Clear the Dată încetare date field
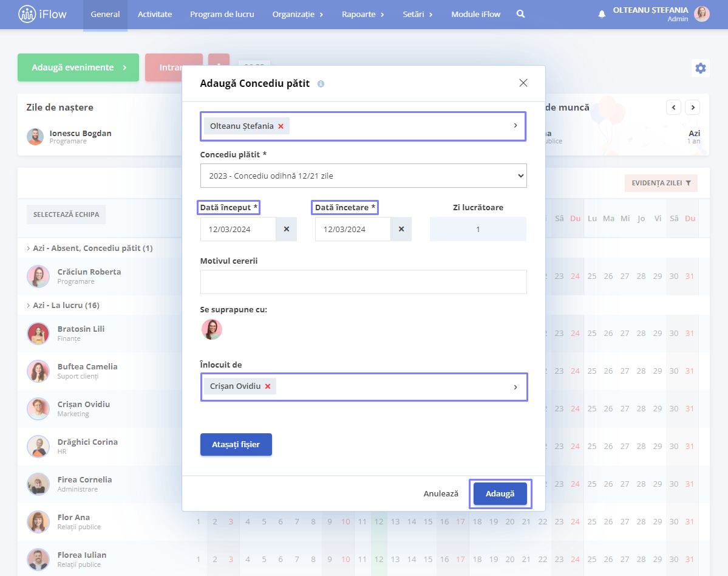This screenshot has width=728, height=576. (401, 229)
